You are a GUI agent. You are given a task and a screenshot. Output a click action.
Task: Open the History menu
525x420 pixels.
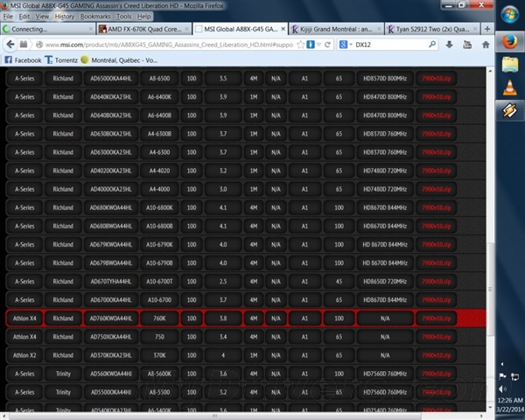(65, 17)
